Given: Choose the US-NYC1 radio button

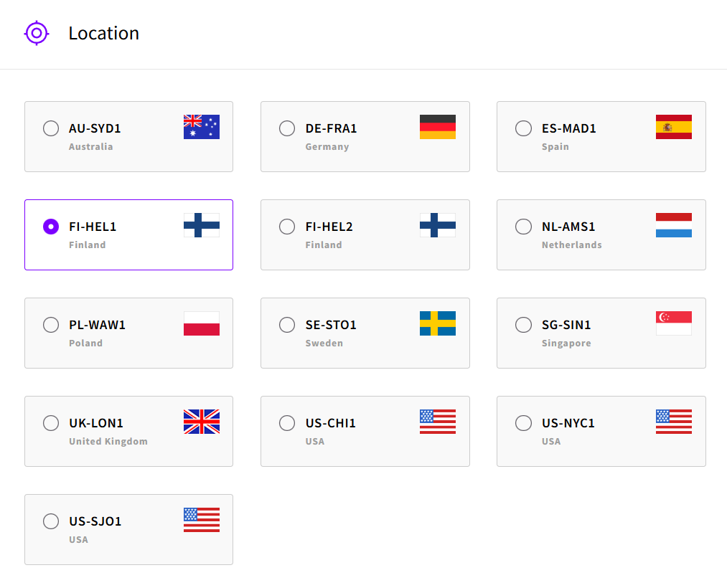Looking at the screenshot, I should pyautogui.click(x=524, y=423).
